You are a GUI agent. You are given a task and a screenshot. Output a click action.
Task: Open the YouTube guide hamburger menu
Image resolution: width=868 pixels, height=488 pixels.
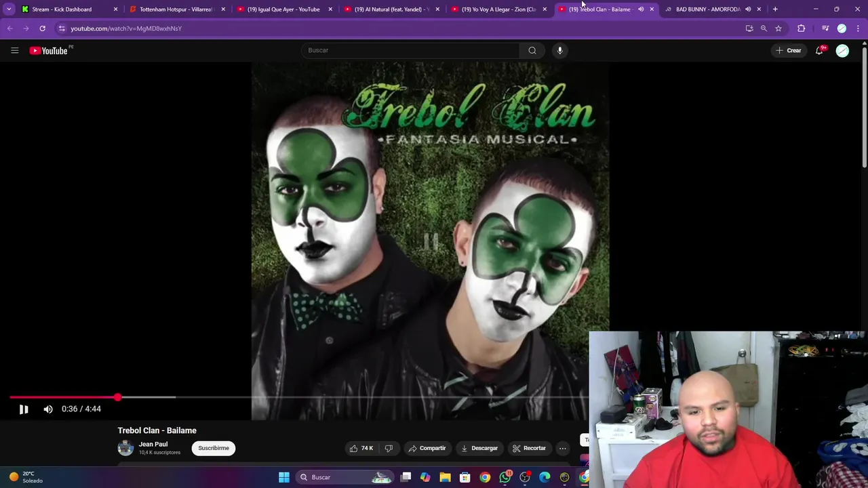[14, 50]
